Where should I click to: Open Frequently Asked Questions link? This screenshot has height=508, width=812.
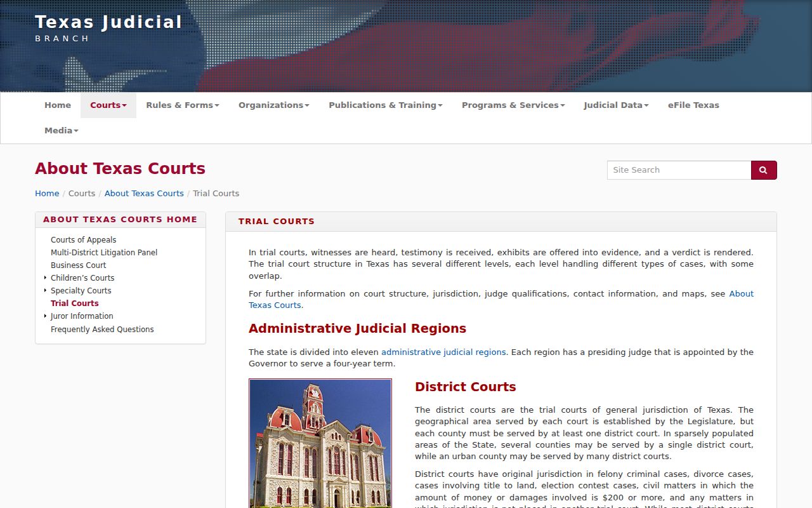coord(102,330)
